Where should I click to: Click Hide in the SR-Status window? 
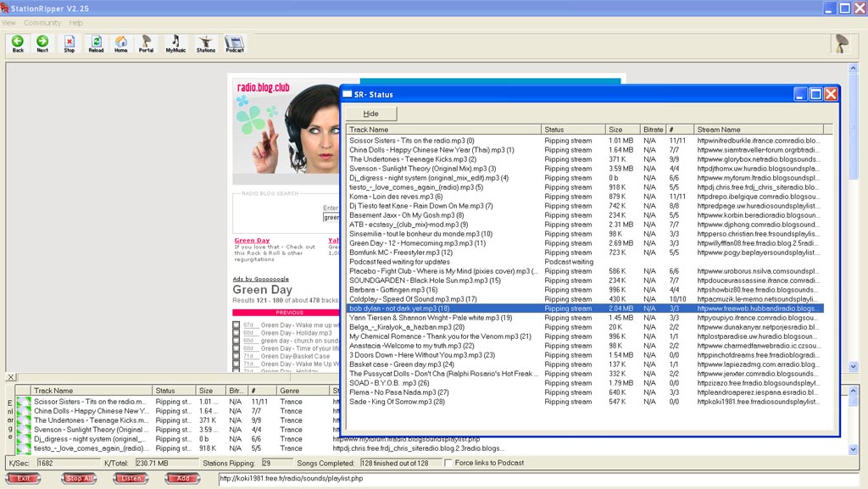click(x=371, y=114)
